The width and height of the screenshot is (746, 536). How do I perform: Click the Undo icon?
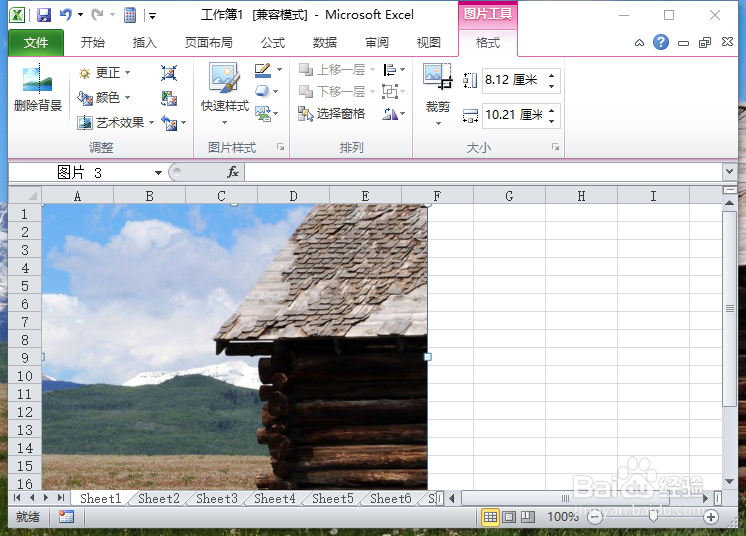pyautogui.click(x=66, y=15)
